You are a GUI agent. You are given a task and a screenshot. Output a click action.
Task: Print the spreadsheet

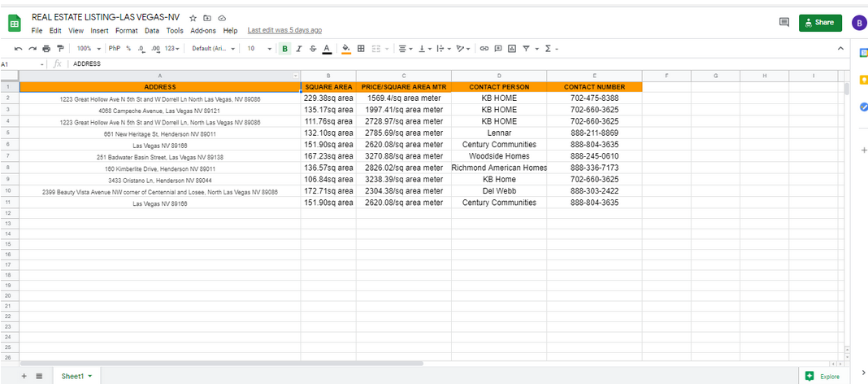[46, 49]
